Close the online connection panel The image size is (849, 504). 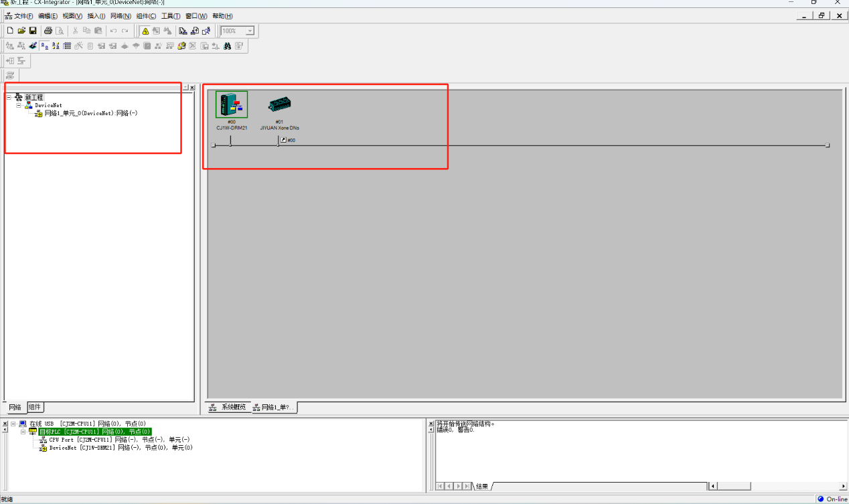pyautogui.click(x=5, y=424)
